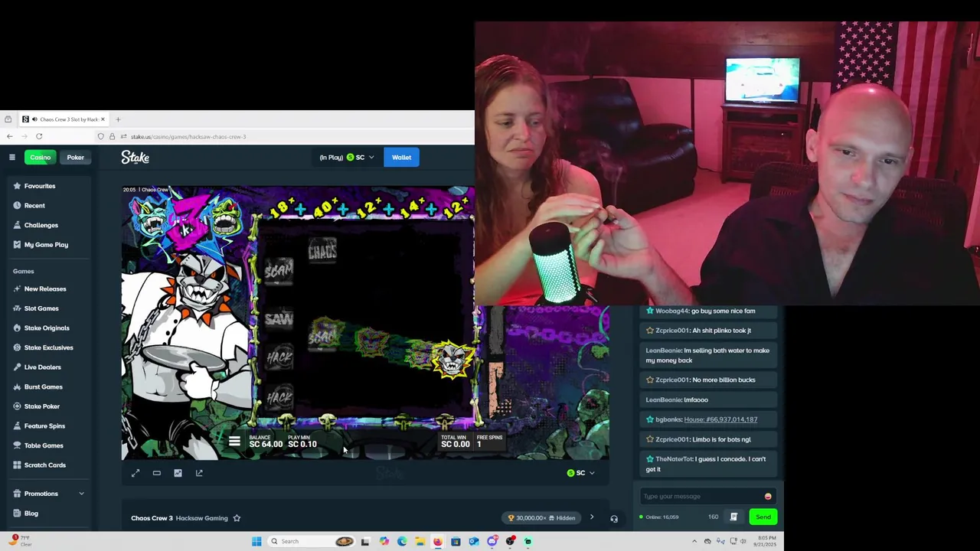Viewport: 980px width, 551px height.
Task: Open chat rules icon next to Send
Action: coord(733,517)
